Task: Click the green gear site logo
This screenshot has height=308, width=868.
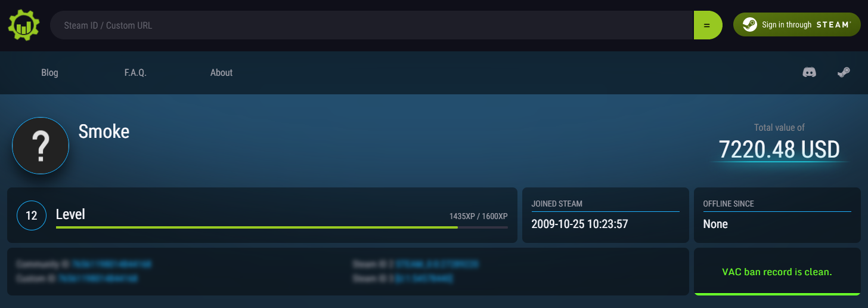Action: pyautogui.click(x=24, y=25)
